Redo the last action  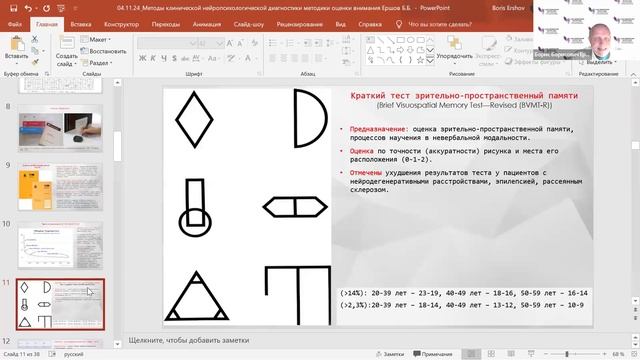point(46,8)
